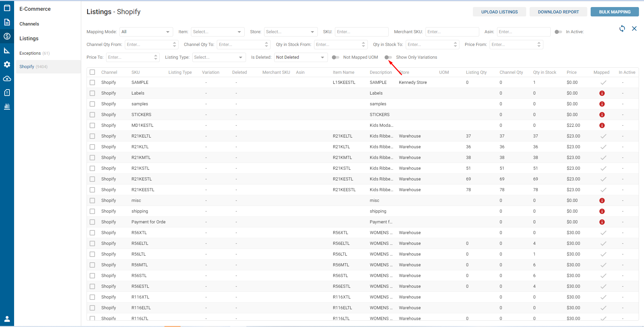Click red unmapped icon for STICKERS row
This screenshot has height=327, width=644.
(602, 115)
